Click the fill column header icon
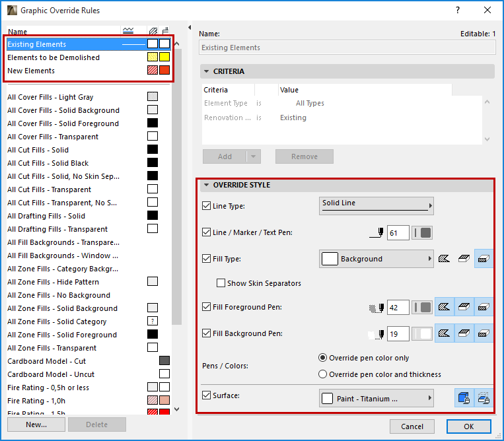This screenshot has width=504, height=441. (153, 31)
